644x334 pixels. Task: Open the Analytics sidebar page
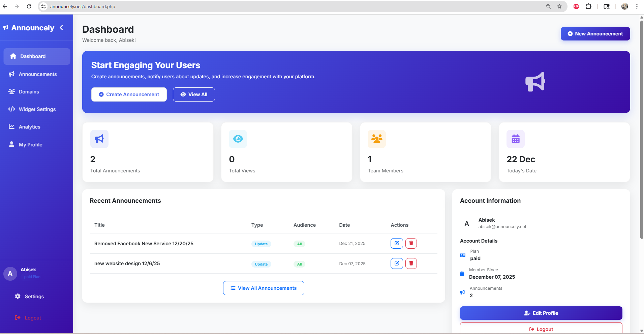tap(37, 127)
